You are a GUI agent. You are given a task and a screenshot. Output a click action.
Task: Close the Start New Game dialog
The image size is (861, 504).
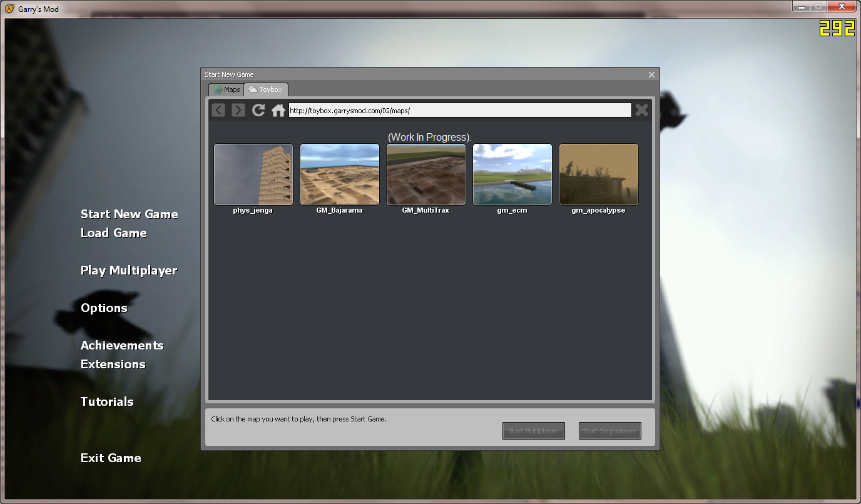[x=651, y=74]
